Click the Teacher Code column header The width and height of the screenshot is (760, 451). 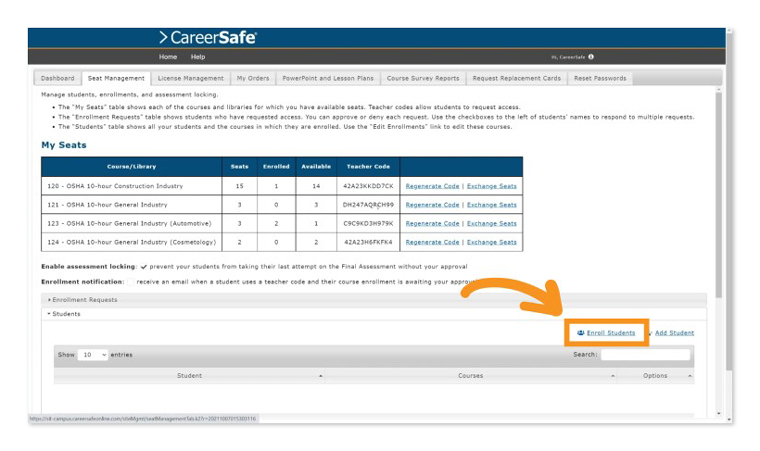368,167
